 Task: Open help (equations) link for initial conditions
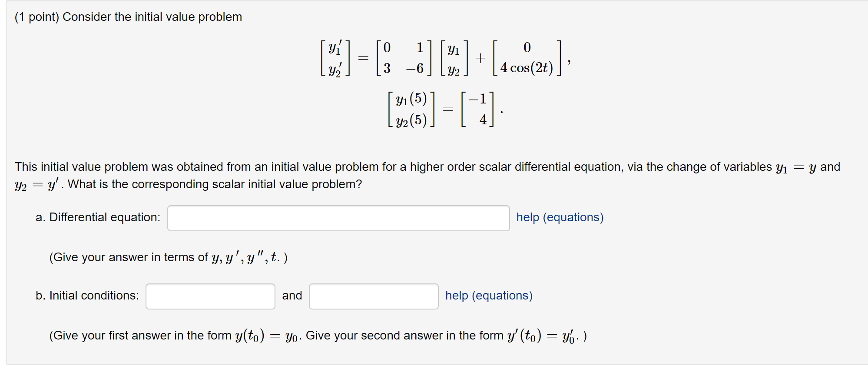pyautogui.click(x=489, y=296)
